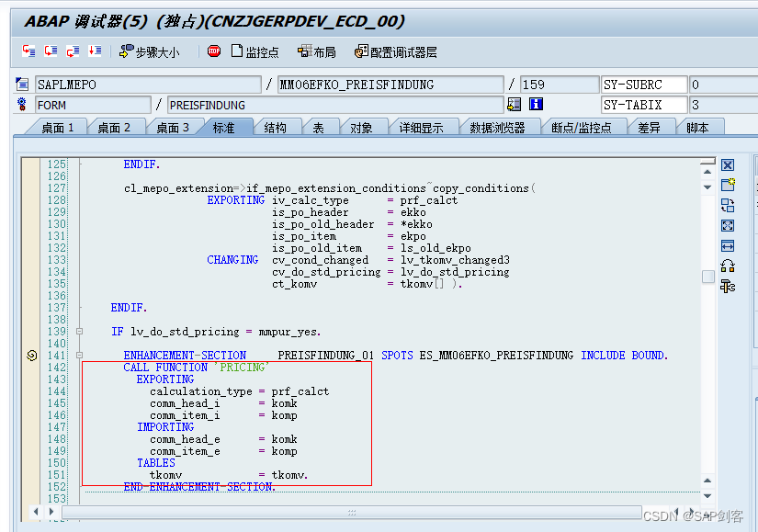The image size is (758, 532).
Task: Click the Return step icon
Action: 71,52
